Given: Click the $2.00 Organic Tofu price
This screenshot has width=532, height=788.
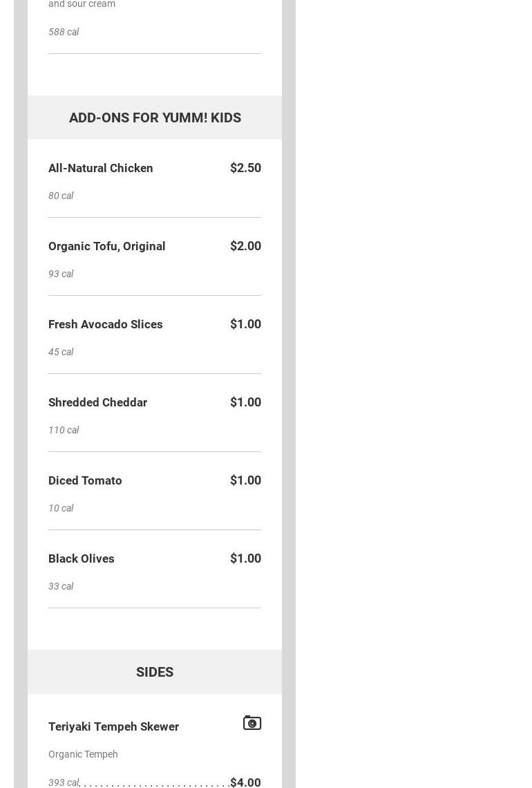Looking at the screenshot, I should pos(245,246).
